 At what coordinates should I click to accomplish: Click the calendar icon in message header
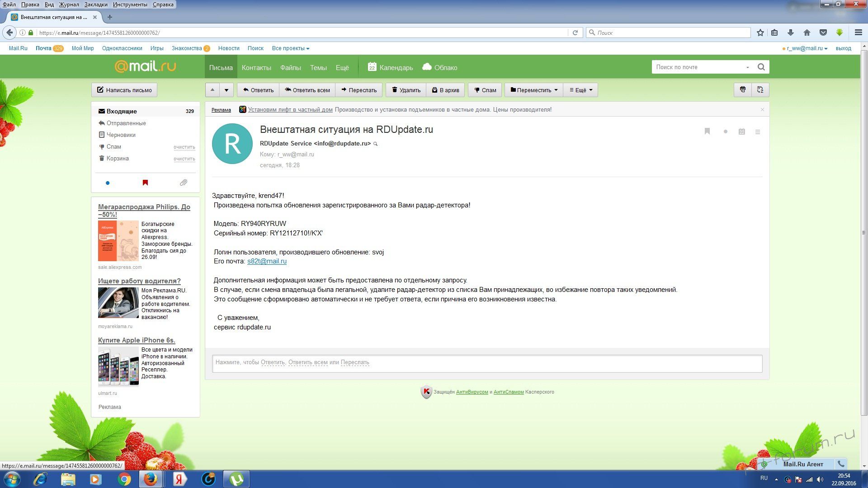pyautogui.click(x=741, y=132)
